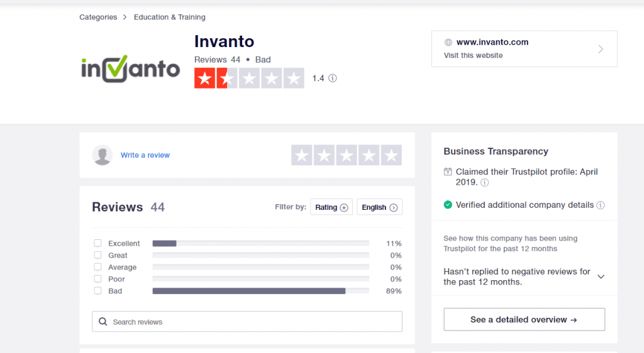Click the Write a review link
644x353 pixels.
145,155
